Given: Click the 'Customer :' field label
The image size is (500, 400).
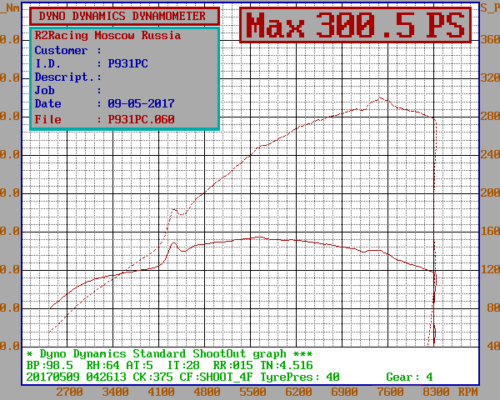Looking at the screenshot, I should tap(68, 50).
